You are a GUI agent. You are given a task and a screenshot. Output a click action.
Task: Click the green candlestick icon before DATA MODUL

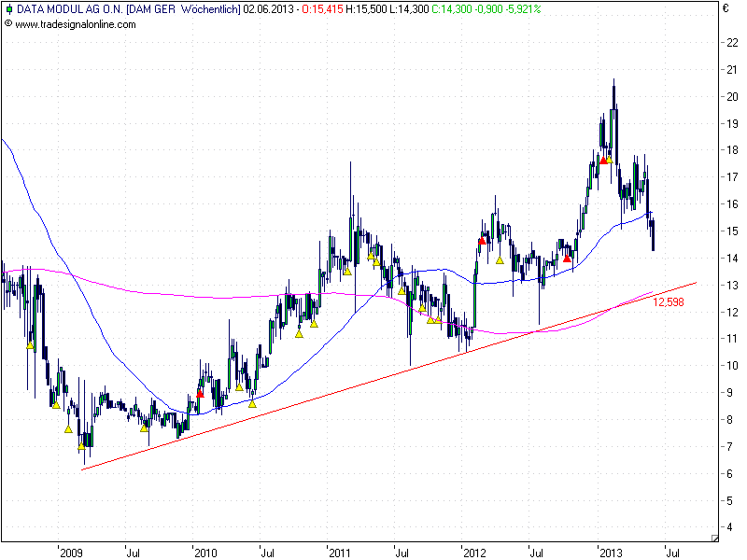tap(8, 9)
